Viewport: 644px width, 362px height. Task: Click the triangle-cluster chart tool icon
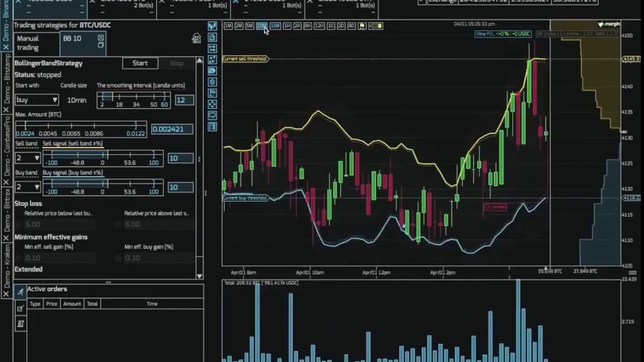(212, 59)
